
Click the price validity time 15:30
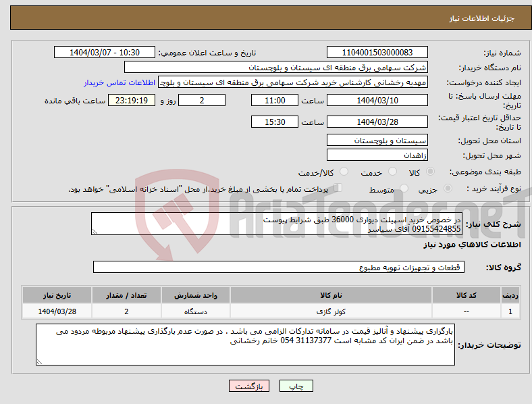coord(275,122)
